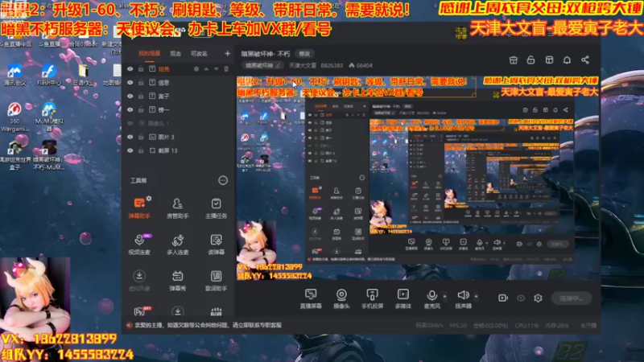Move the selected layer down with the arrow

click(217, 69)
